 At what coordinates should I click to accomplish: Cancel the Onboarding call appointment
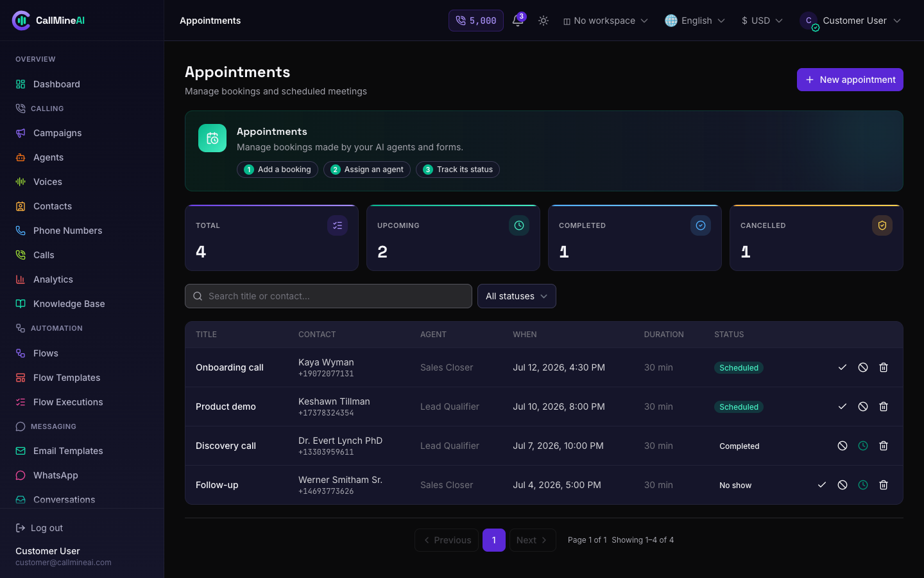coord(863,367)
